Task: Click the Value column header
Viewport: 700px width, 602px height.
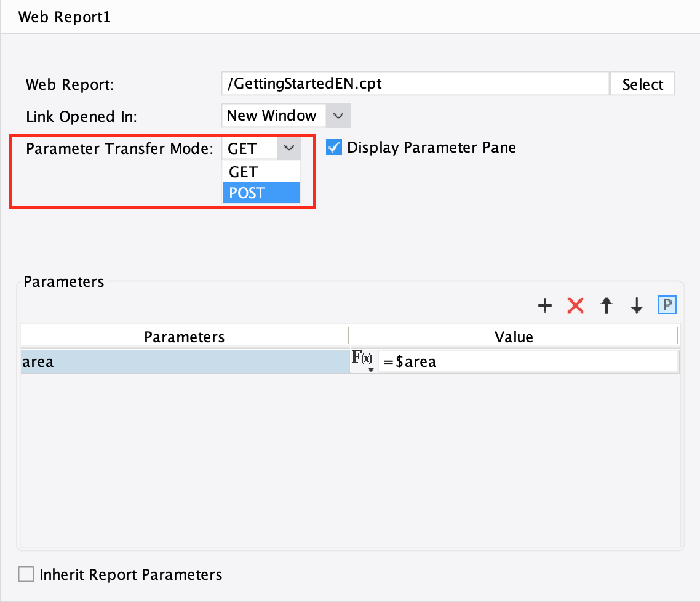Action: tap(514, 336)
